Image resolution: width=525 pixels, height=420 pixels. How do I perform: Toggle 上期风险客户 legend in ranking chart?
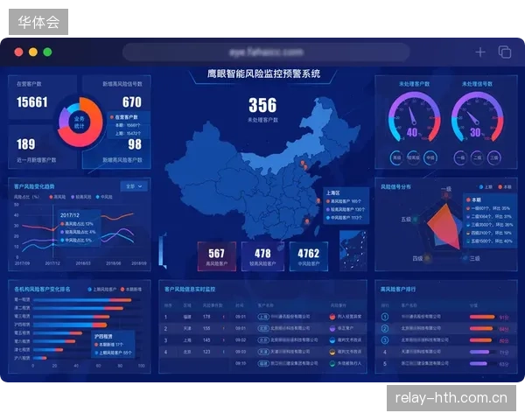(101, 289)
